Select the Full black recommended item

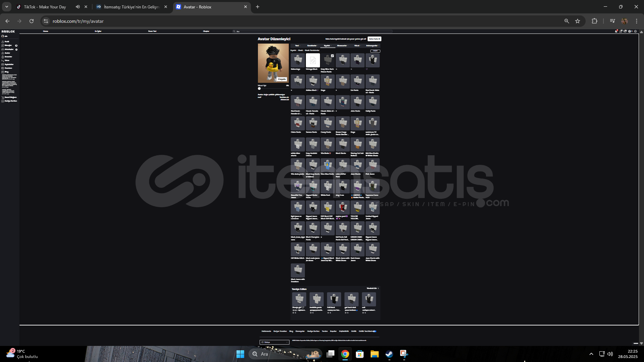tap(334, 299)
